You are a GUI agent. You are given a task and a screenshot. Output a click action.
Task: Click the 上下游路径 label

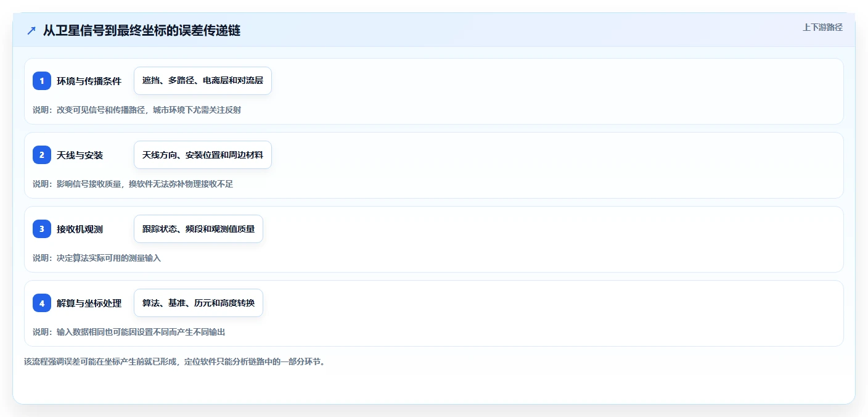(822, 27)
